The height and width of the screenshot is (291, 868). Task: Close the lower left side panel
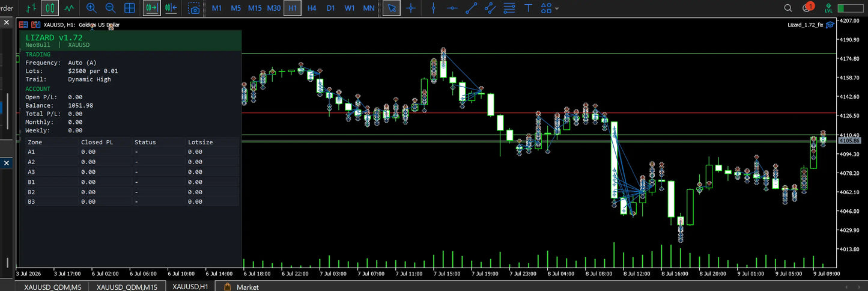pos(7,163)
